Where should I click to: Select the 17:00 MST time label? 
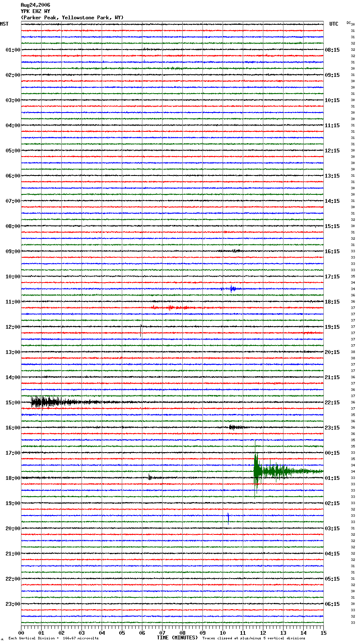(13, 453)
